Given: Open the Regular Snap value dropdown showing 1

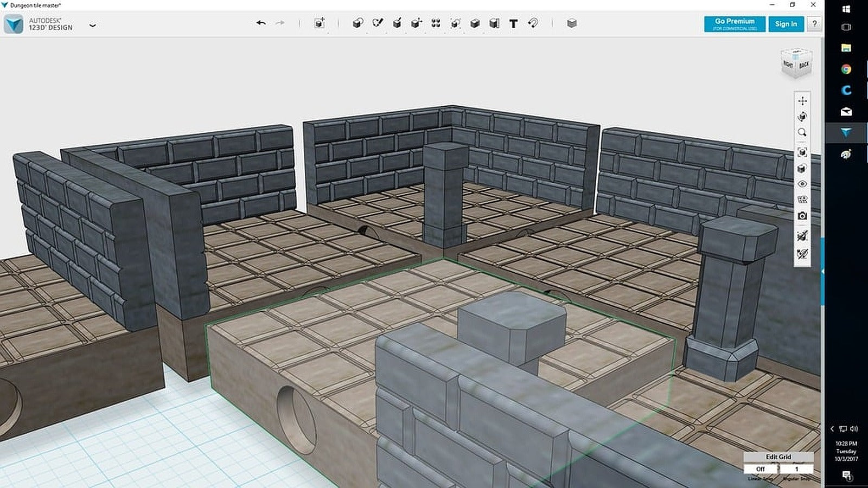Looking at the screenshot, I should pyautogui.click(x=796, y=467).
